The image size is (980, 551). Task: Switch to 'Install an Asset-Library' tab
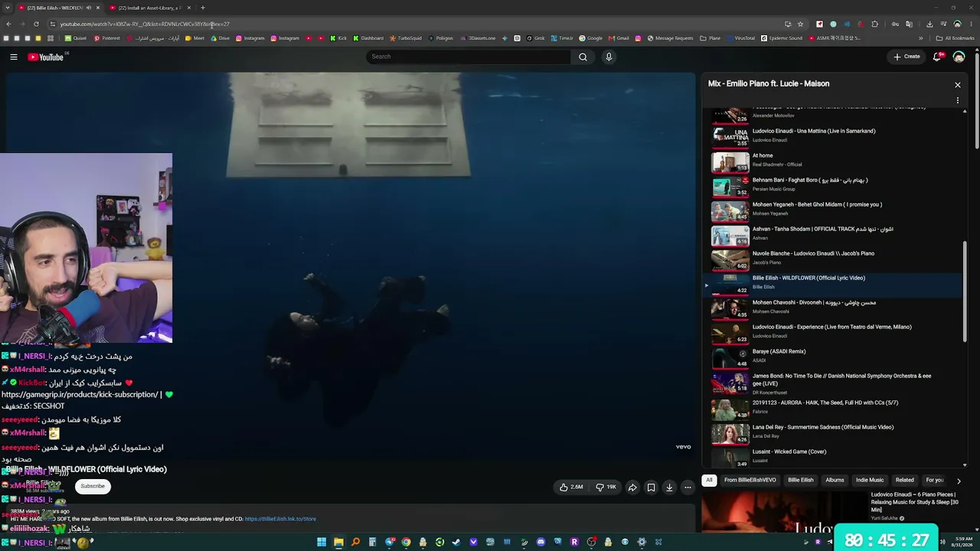[x=149, y=8]
